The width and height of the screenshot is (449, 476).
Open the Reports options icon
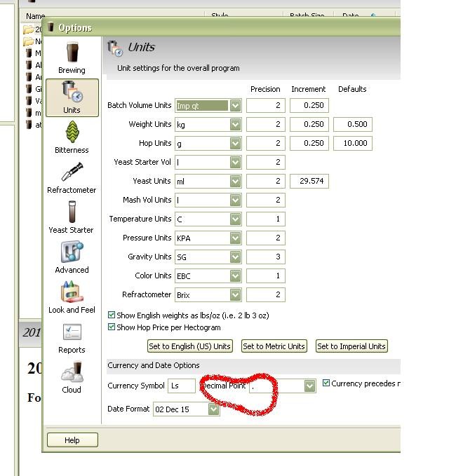tap(72, 336)
